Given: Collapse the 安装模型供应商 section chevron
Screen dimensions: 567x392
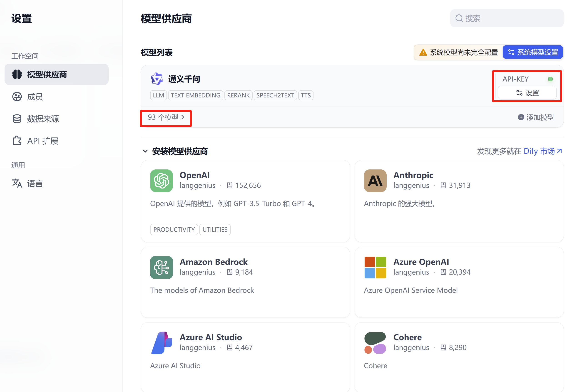Looking at the screenshot, I should click(x=145, y=151).
